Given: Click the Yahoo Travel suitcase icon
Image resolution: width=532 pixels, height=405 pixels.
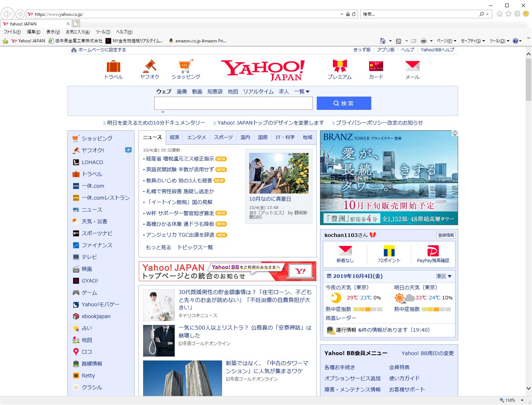Looking at the screenshot, I should click(x=113, y=66).
